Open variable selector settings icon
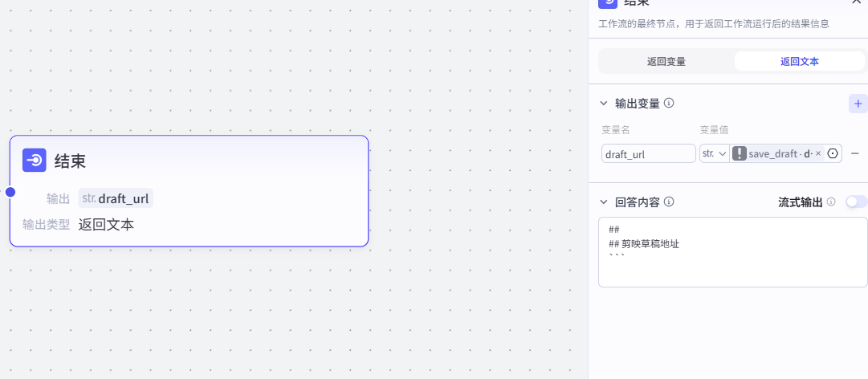This screenshot has height=379, width=868. [x=833, y=153]
